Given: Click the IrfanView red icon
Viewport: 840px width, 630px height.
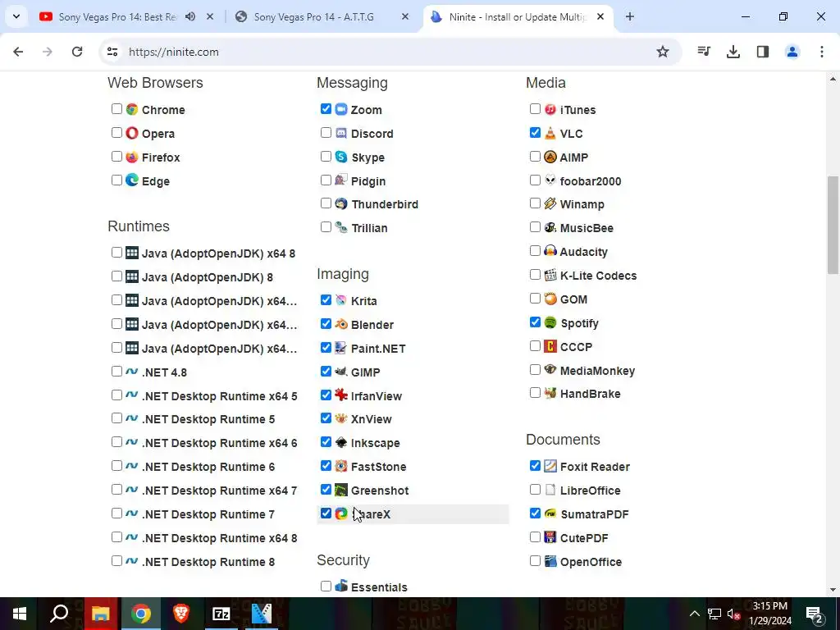Looking at the screenshot, I should point(341,395).
